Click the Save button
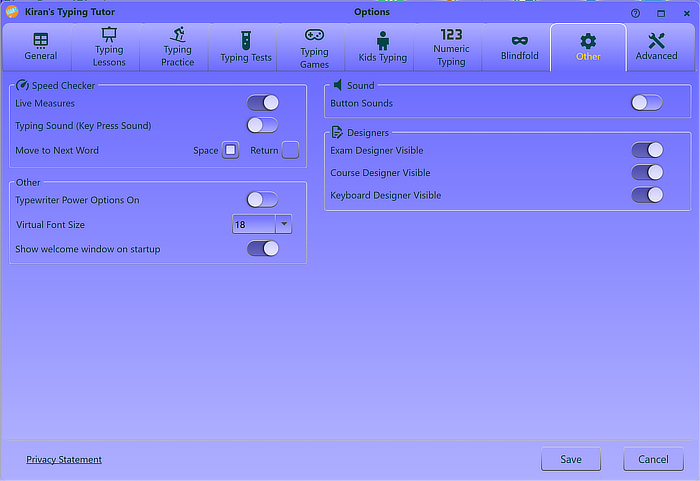Image resolution: width=700 pixels, height=481 pixels. (571, 460)
